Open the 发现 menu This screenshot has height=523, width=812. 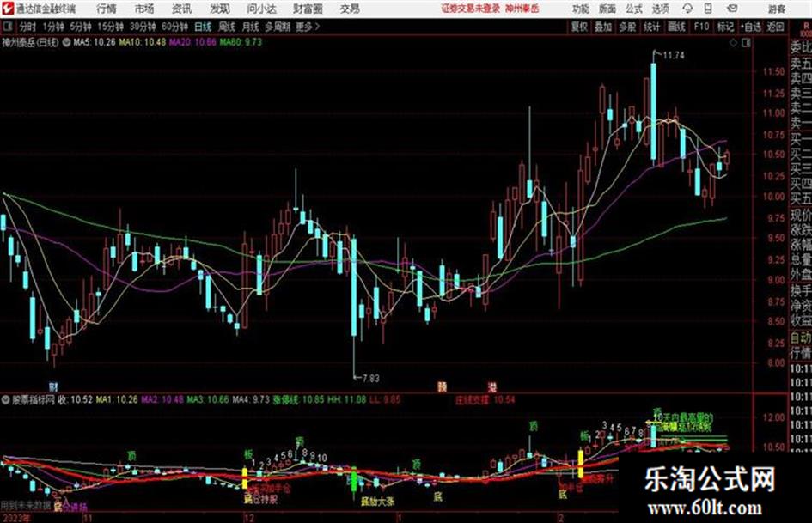220,9
